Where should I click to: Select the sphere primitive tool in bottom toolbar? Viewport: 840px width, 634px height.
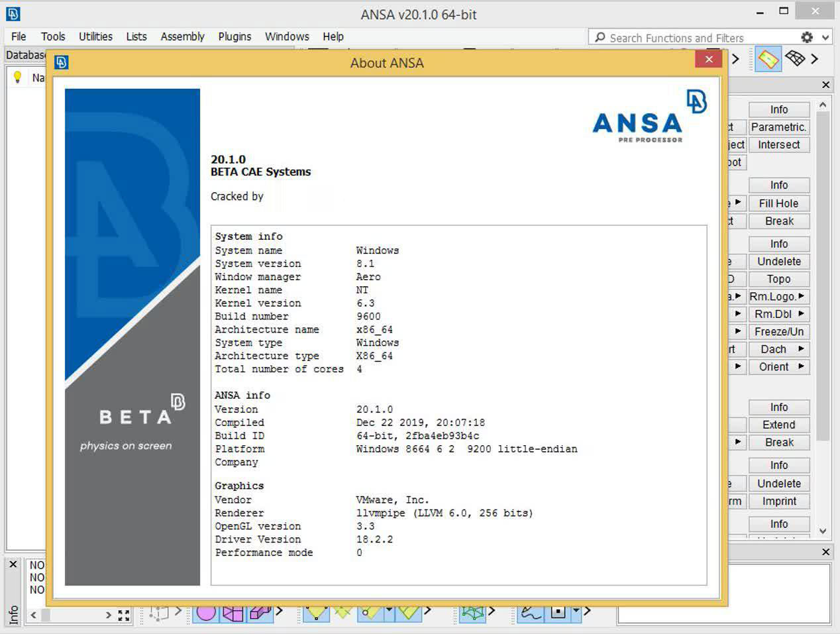tap(205, 614)
